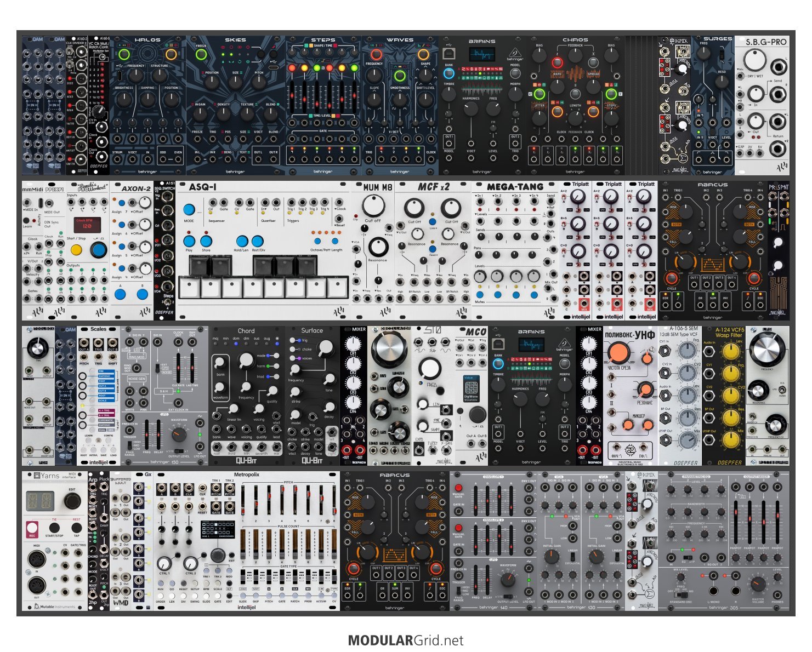Click the EDIT knob on Yarns
The height and width of the screenshot is (652, 812).
(72, 500)
